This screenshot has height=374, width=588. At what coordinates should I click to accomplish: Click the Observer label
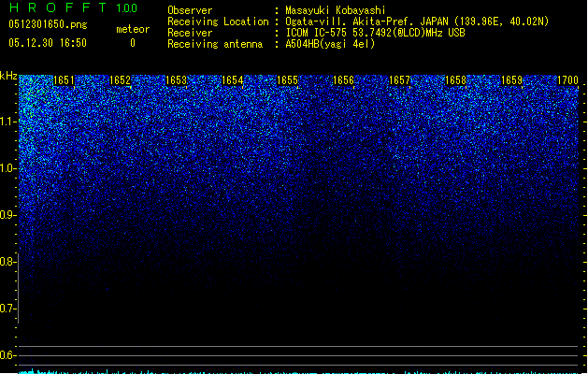[190, 10]
